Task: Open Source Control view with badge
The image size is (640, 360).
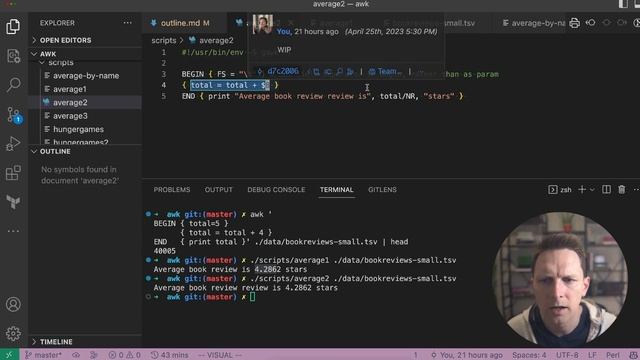Action: 14,115
